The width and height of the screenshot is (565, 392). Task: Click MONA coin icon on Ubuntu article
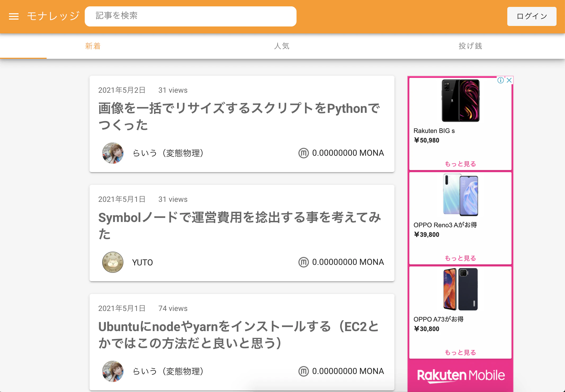pos(303,371)
